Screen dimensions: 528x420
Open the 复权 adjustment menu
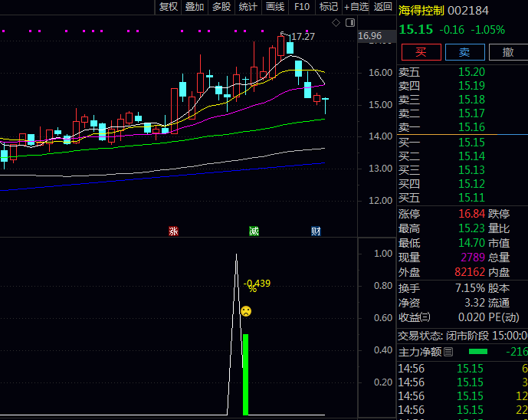[x=169, y=7]
